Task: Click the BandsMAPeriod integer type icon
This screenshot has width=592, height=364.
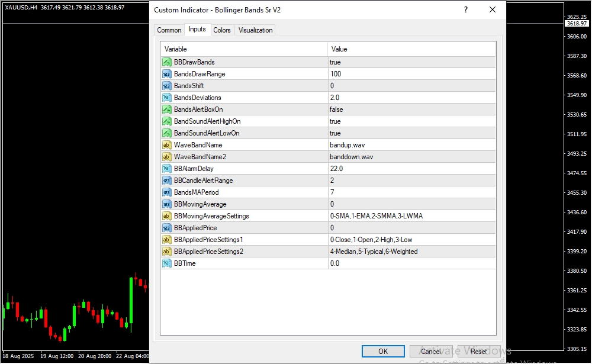Action: 166,192
